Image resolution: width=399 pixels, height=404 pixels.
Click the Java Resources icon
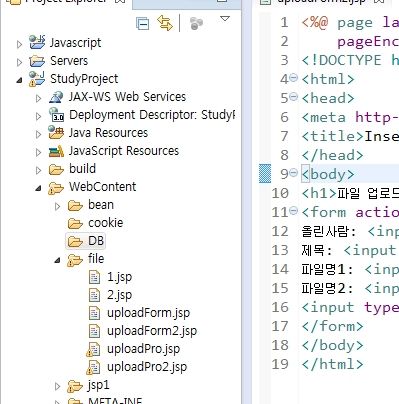(x=56, y=132)
